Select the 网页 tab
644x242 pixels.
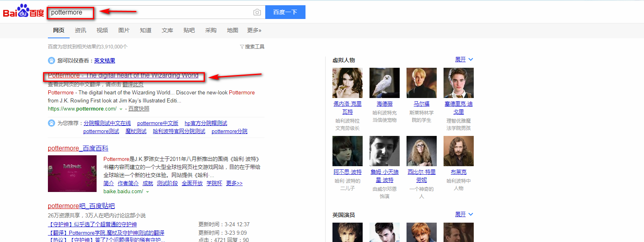click(x=59, y=30)
